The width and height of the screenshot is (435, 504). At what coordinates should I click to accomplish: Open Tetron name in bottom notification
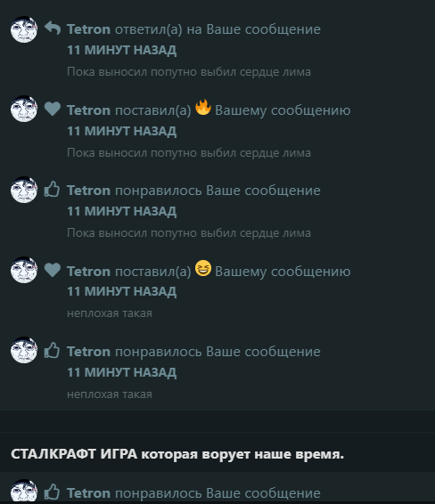[x=88, y=493]
